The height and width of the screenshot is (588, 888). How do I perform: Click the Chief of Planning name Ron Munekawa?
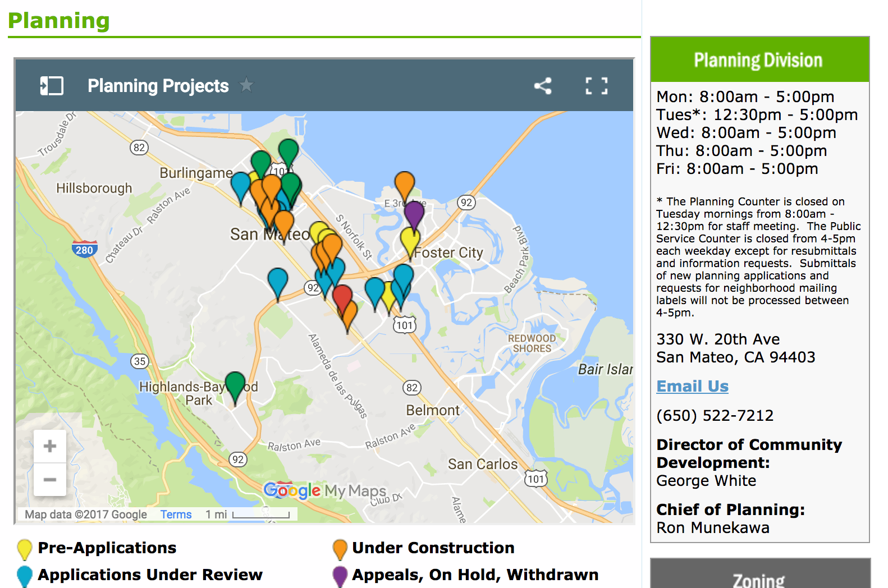pos(713,527)
